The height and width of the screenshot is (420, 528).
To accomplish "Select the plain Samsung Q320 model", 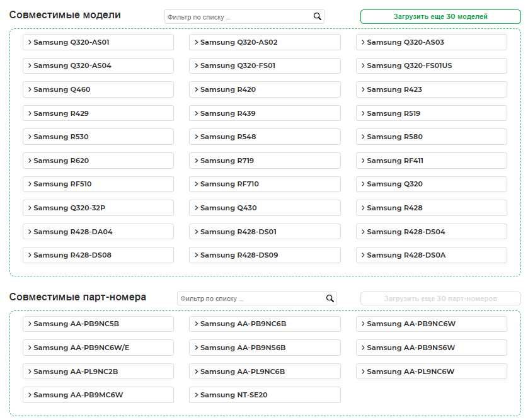I will tap(432, 184).
